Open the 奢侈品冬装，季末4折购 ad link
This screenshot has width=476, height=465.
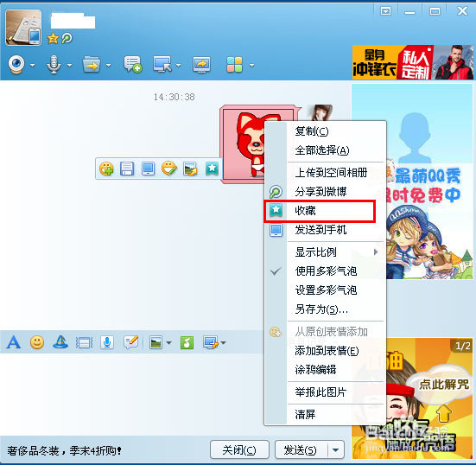64,451
